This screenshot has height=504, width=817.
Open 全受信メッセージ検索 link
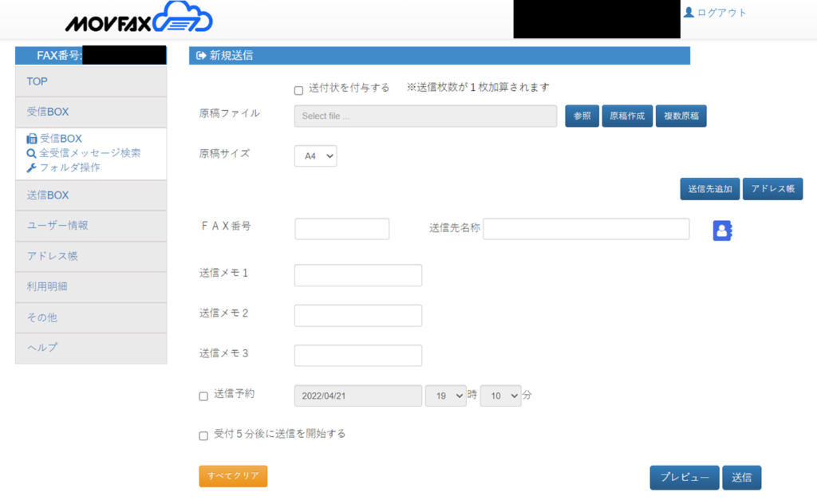coord(90,153)
